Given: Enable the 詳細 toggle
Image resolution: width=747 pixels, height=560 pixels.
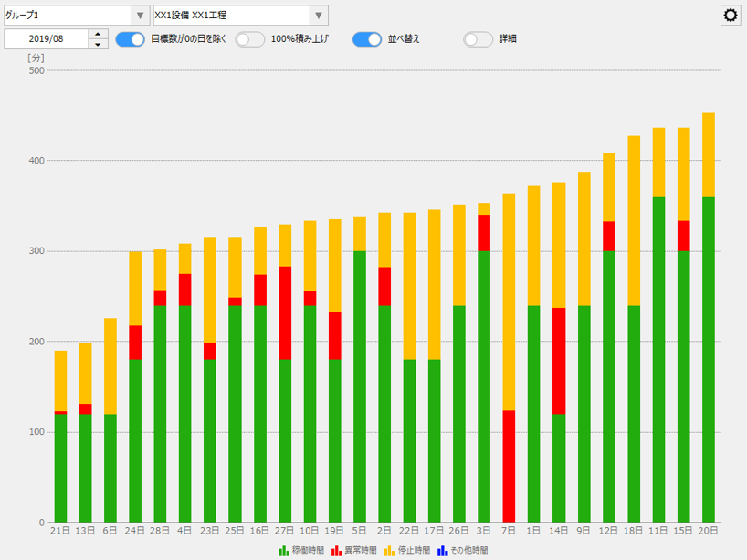Looking at the screenshot, I should coord(478,40).
